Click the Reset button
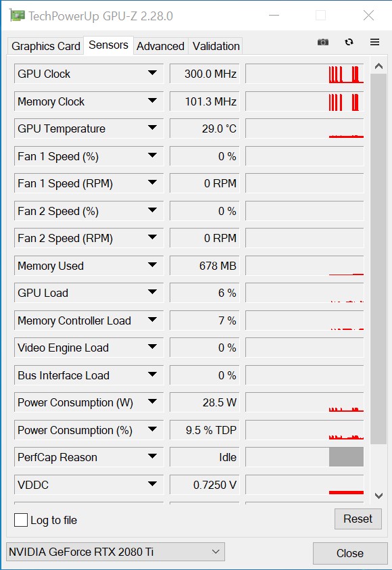Image resolution: width=392 pixels, height=570 pixels. [358, 519]
